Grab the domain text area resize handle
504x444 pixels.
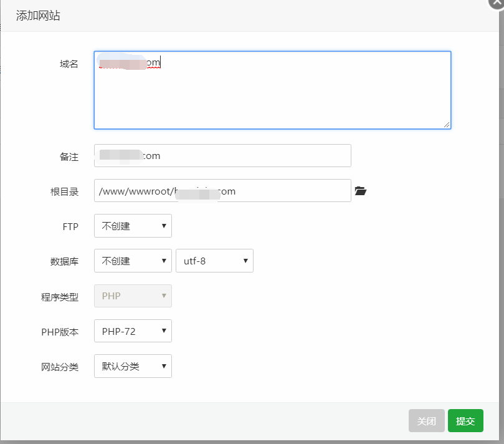pyautogui.click(x=447, y=125)
